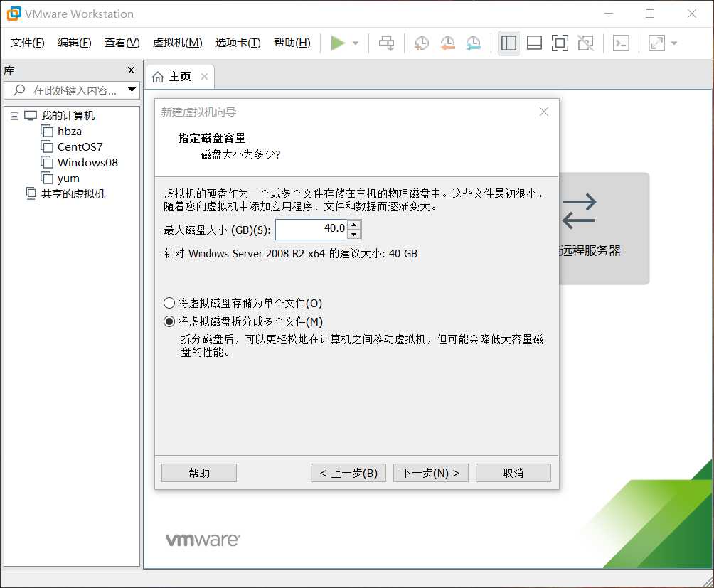Open the 帮助(H) menu
The image size is (714, 588).
click(292, 43)
